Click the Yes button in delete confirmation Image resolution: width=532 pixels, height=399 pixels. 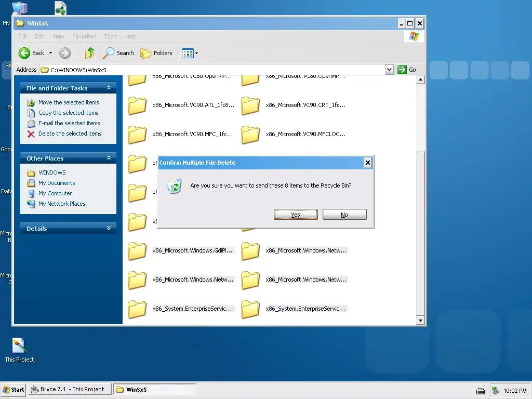click(296, 215)
